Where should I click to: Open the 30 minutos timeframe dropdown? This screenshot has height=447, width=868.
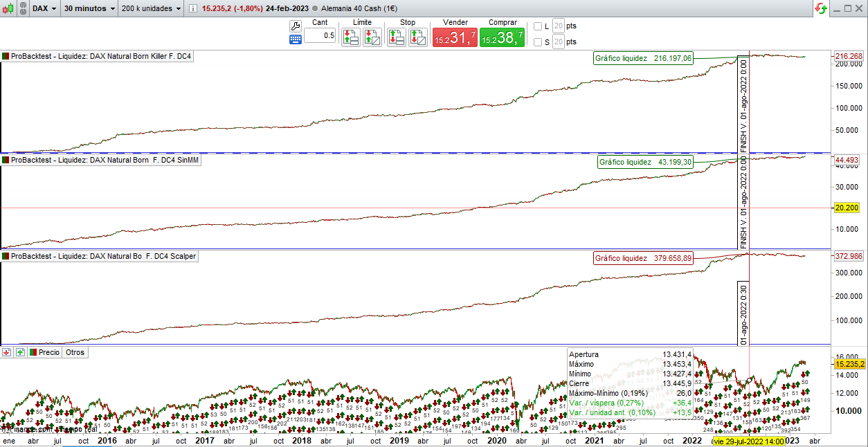[x=89, y=8]
